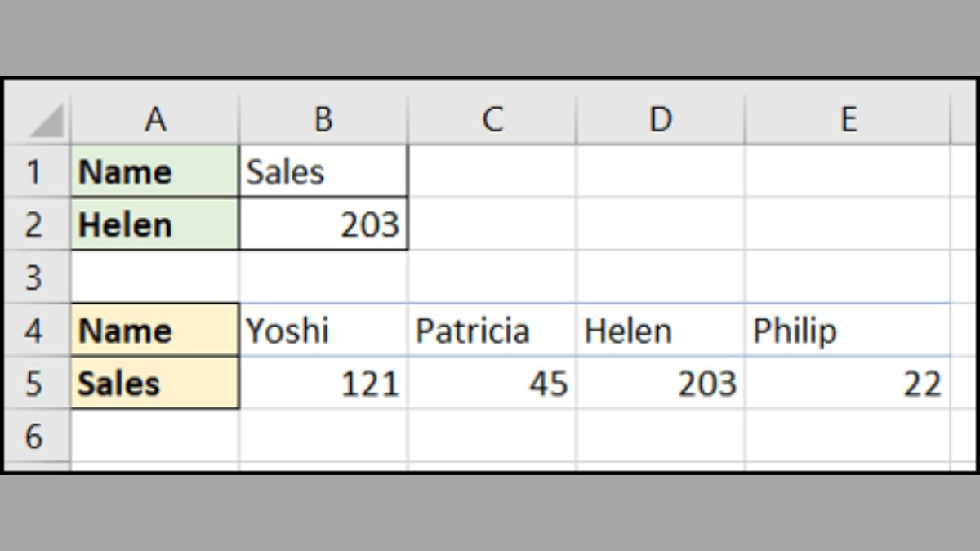Select the cell containing Yoshi
The image size is (980, 551).
click(323, 331)
